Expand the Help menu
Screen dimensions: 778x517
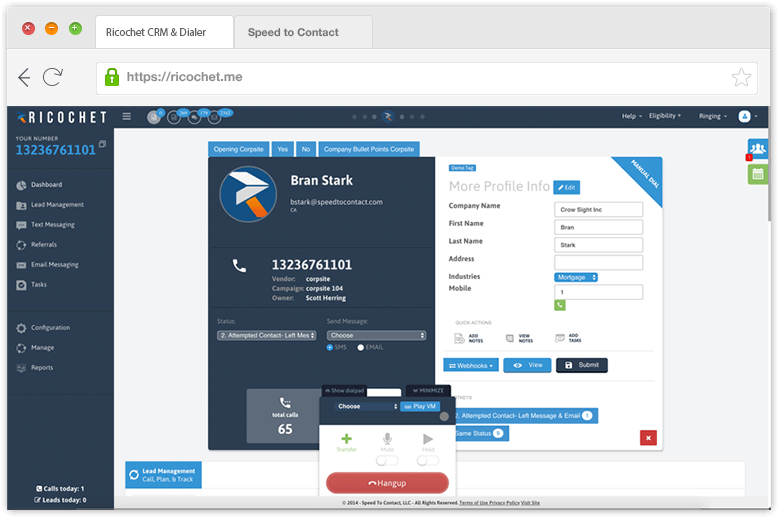[x=632, y=116]
